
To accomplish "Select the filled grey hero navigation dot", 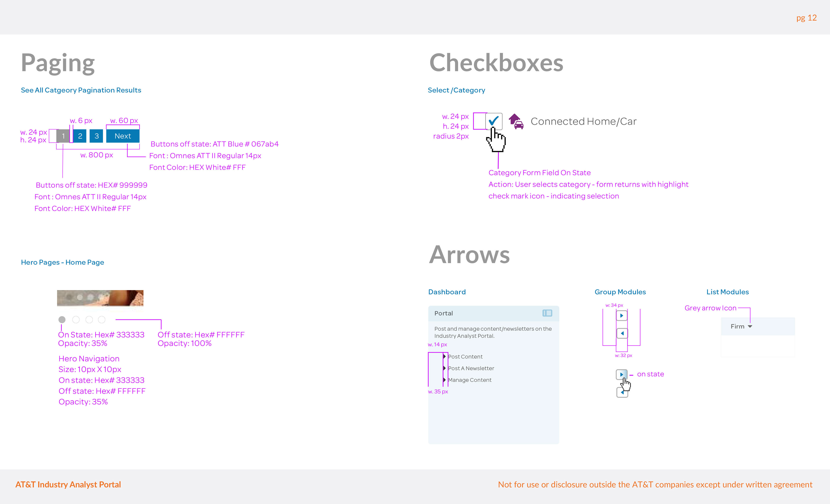I will pos(62,319).
